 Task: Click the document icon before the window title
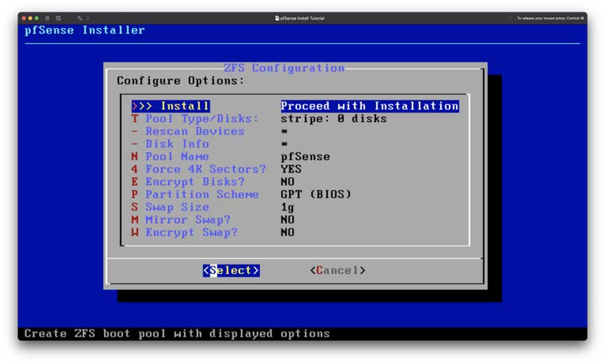click(277, 18)
